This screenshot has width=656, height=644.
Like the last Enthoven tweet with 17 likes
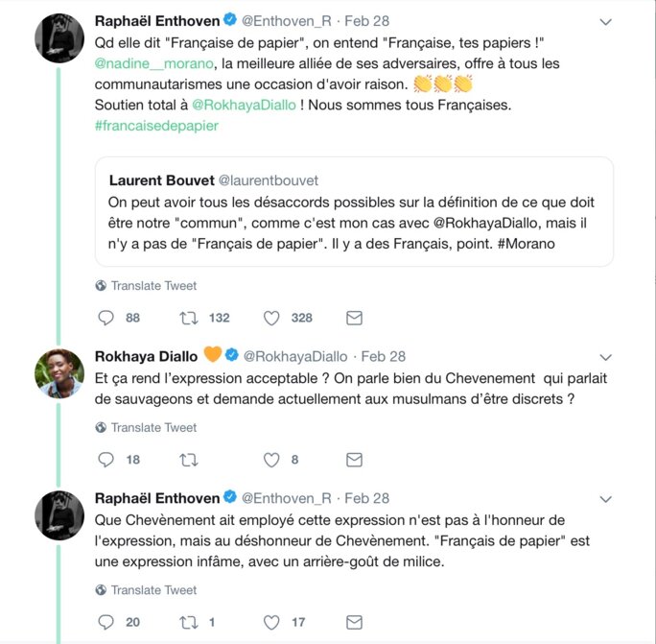coord(271,622)
